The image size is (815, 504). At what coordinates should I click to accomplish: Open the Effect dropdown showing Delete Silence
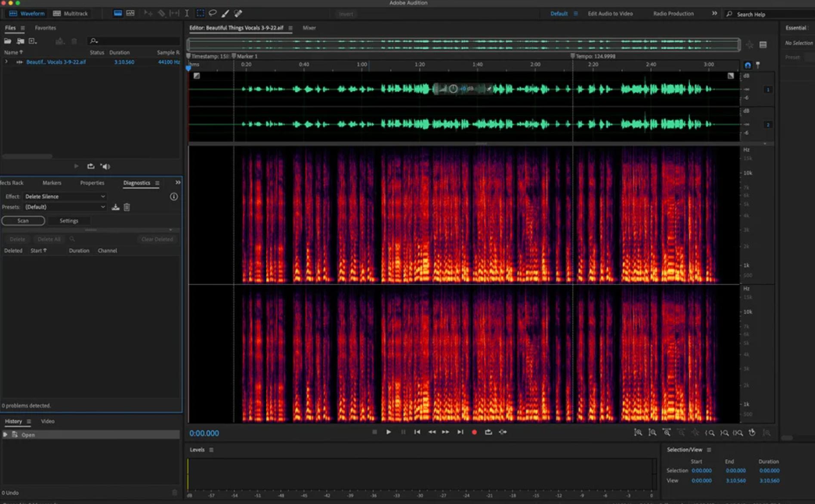click(65, 197)
